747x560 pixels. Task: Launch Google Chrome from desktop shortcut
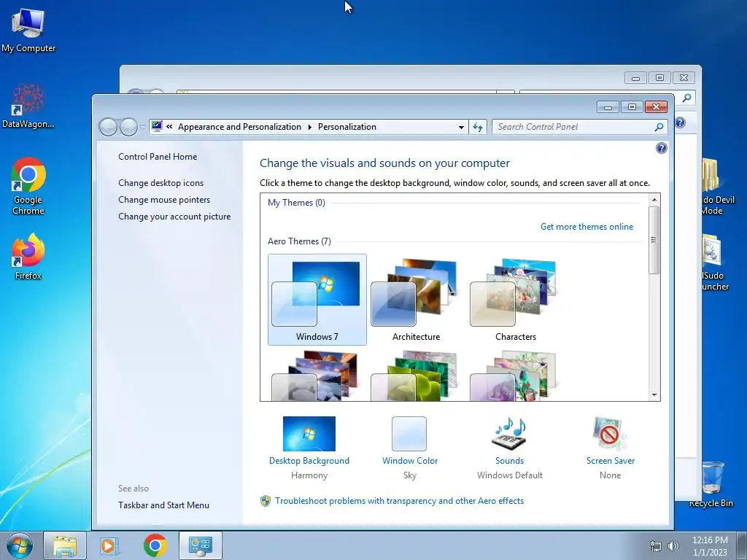coord(28,186)
